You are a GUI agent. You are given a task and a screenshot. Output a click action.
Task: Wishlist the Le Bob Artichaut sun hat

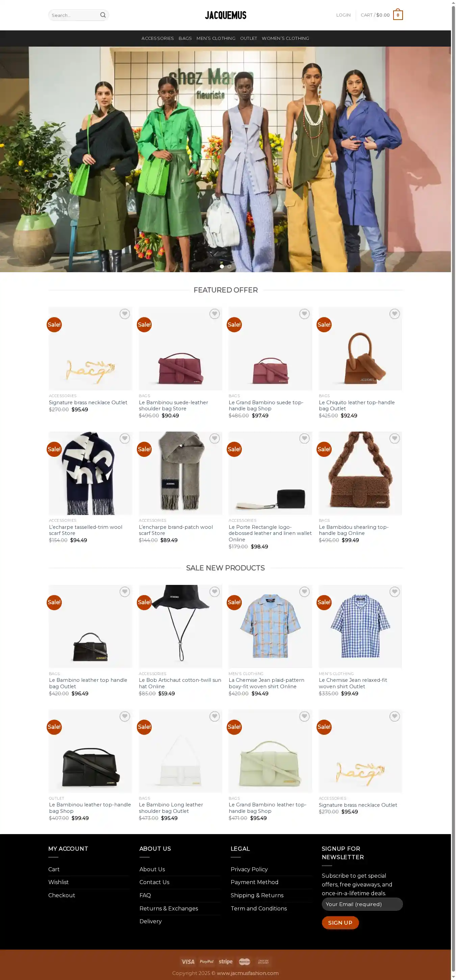(x=214, y=592)
